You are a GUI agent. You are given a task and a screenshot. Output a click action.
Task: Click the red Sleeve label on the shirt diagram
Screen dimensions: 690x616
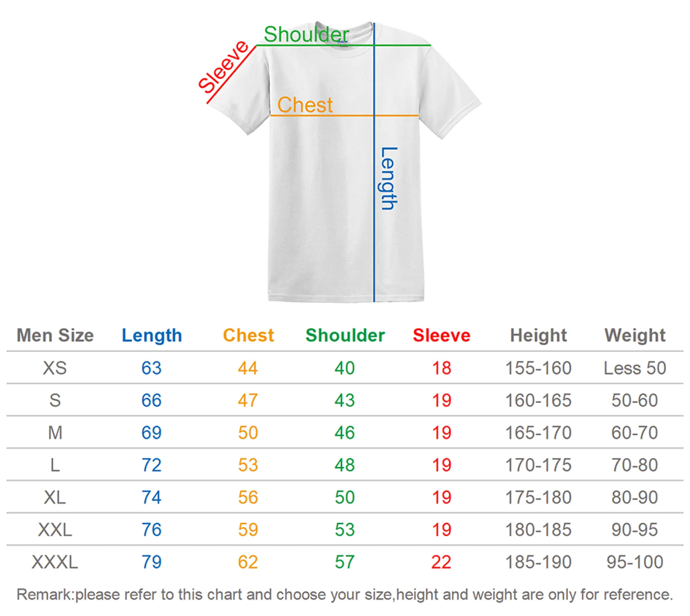pyautogui.click(x=223, y=66)
